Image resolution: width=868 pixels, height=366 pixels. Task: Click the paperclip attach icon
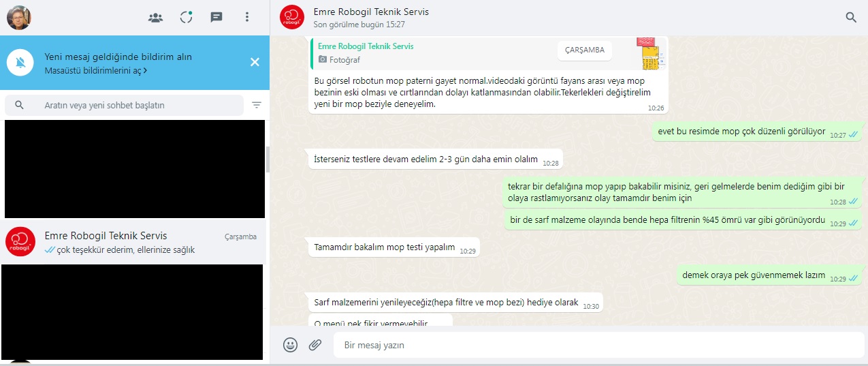tap(315, 345)
